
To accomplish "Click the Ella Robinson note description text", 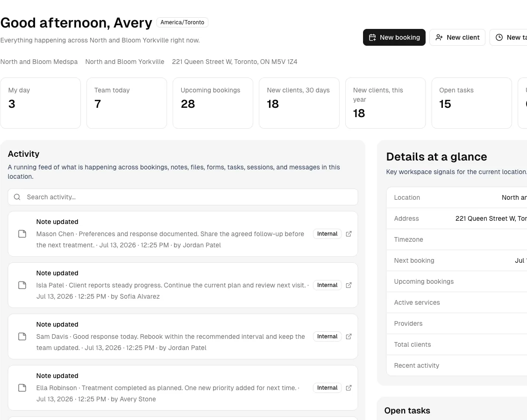I will click(168, 394).
